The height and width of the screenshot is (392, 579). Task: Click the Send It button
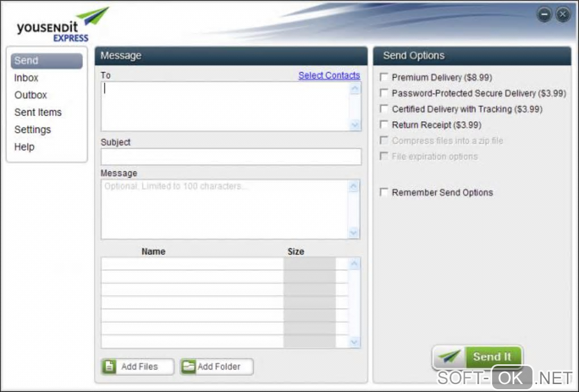[477, 357]
